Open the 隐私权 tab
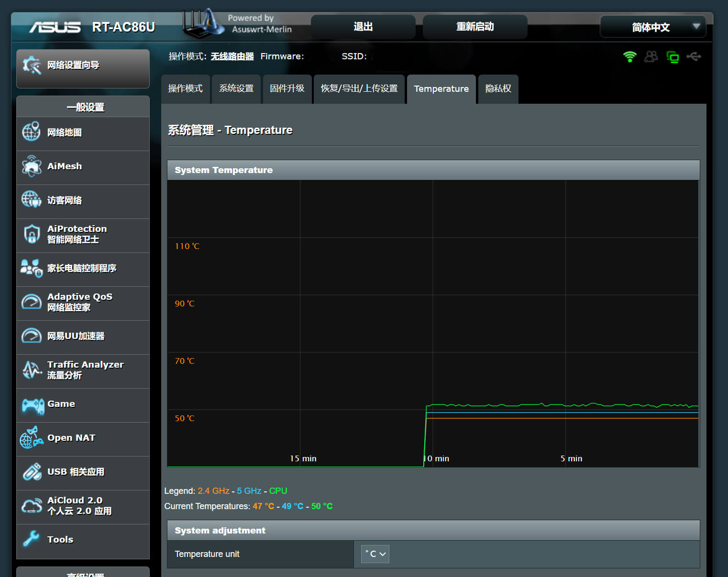This screenshot has width=728, height=577. pos(498,89)
